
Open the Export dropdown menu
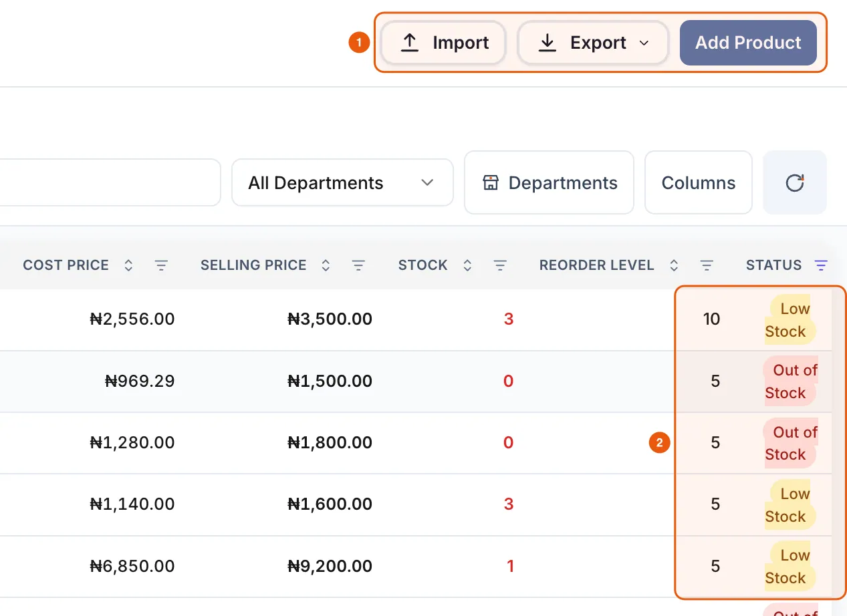[x=593, y=43]
